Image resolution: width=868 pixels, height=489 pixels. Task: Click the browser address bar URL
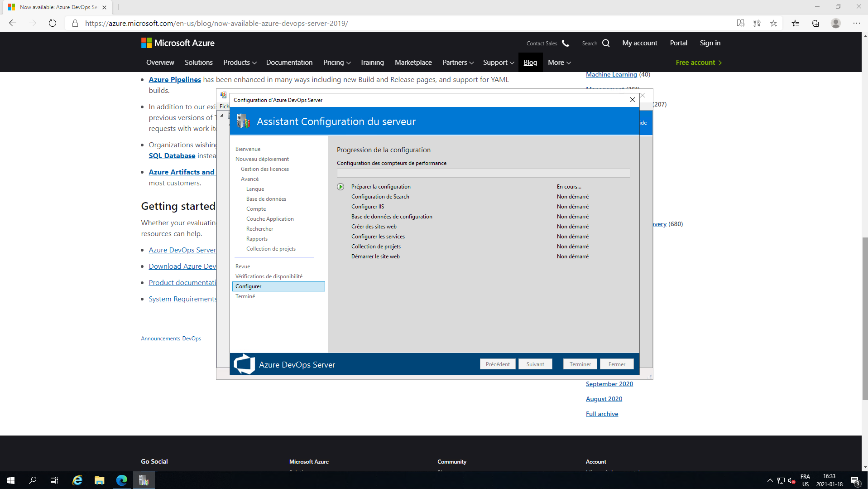[x=216, y=23]
